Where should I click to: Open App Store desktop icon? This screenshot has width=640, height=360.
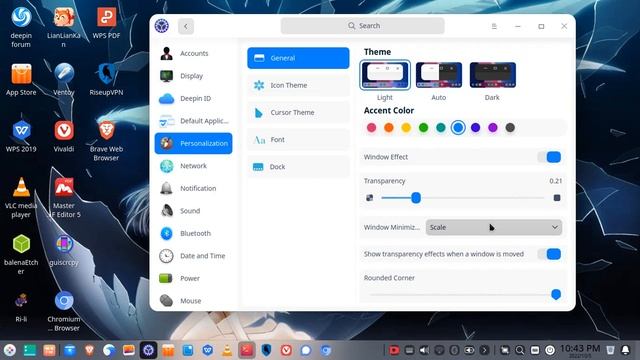[21, 80]
